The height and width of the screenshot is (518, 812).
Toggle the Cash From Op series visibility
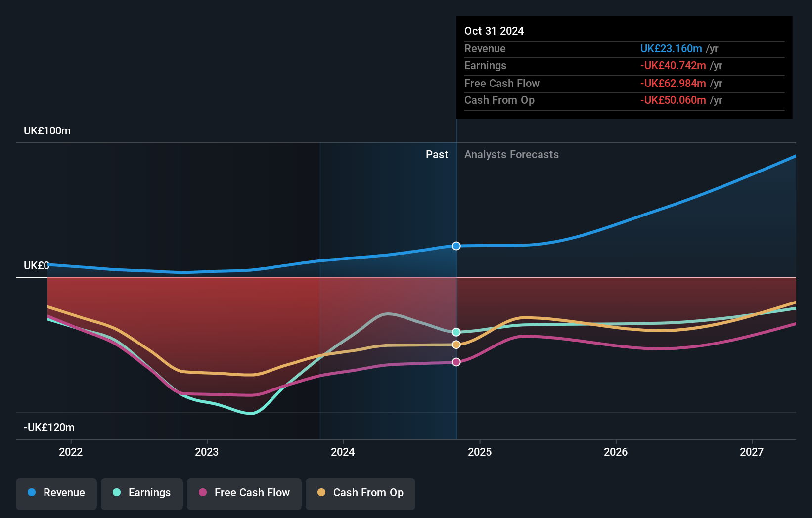[361, 493]
